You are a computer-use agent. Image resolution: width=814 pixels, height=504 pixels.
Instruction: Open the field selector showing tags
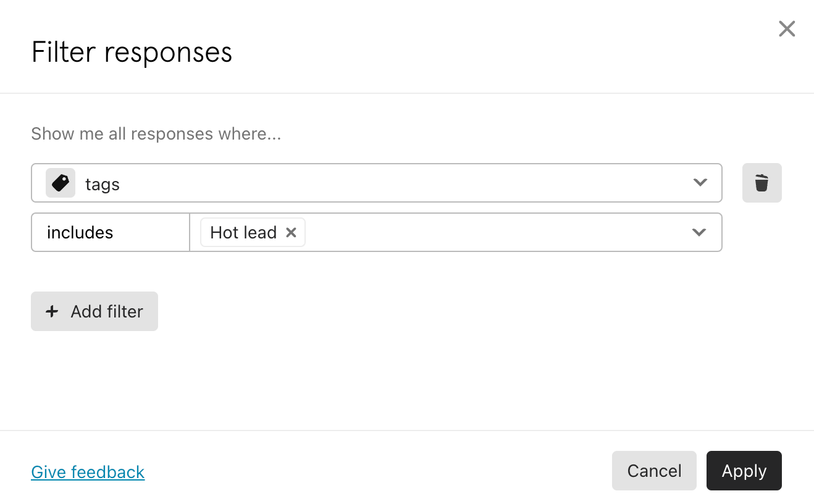point(376,183)
